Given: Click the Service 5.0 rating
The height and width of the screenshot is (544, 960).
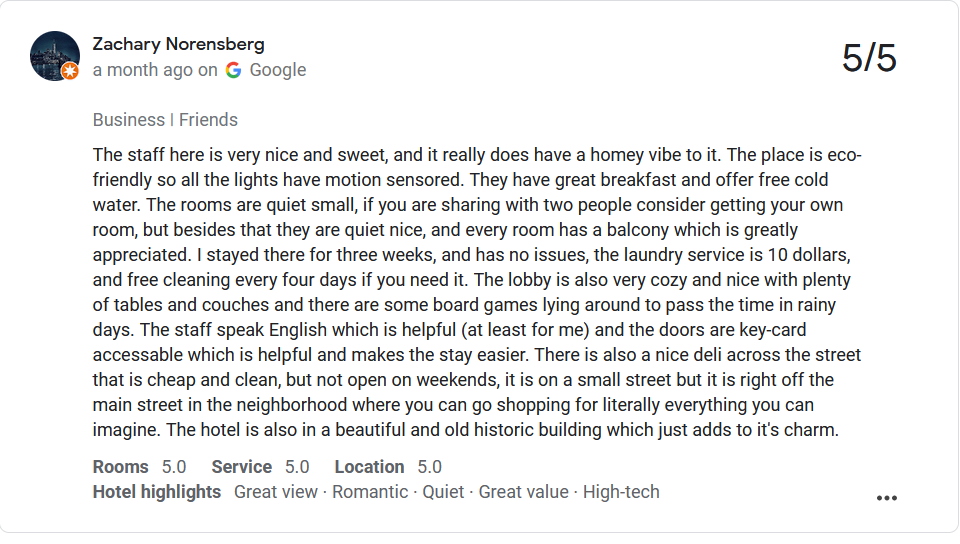Looking at the screenshot, I should 260,467.
